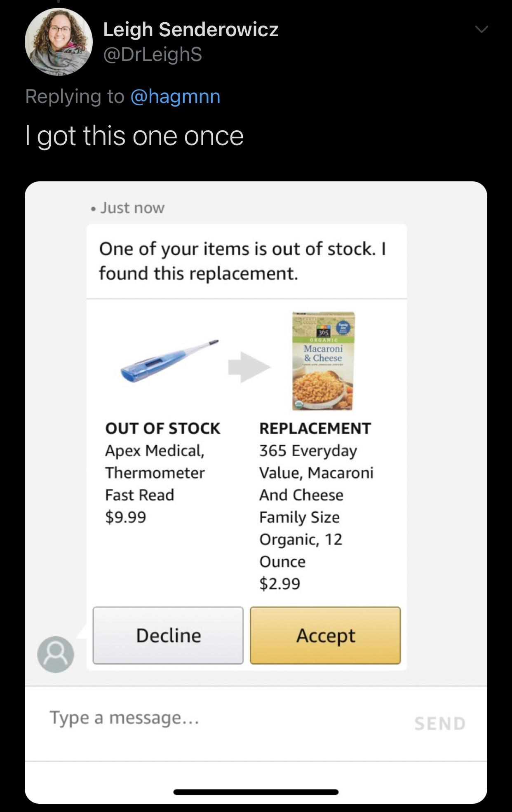Click the Leigh Senderowicz display name
The width and height of the screenshot is (512, 812).
click(x=190, y=30)
